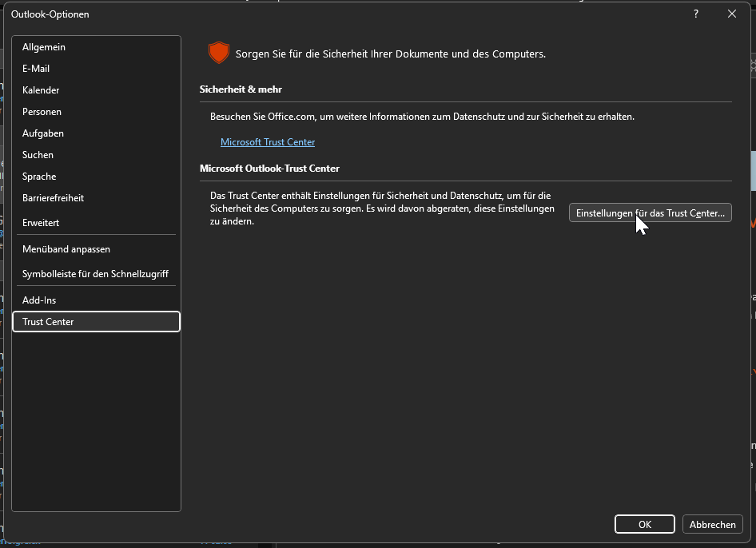Click the orange security shield icon
756x548 pixels.
click(x=218, y=54)
